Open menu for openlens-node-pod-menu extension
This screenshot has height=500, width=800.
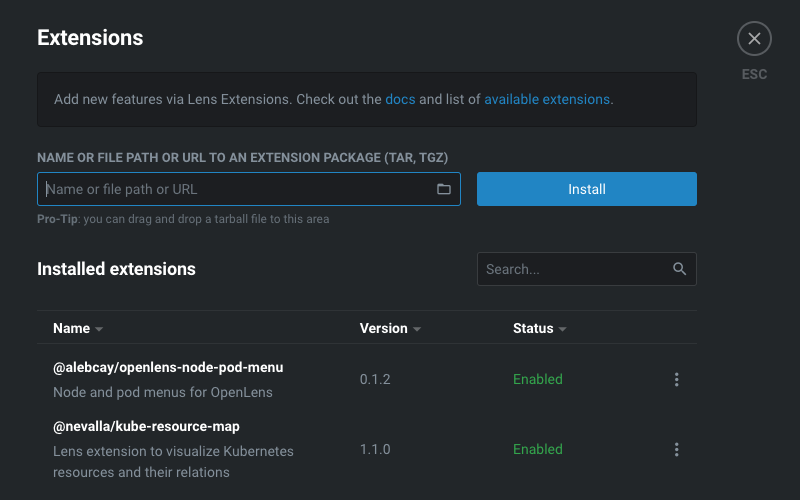point(677,380)
